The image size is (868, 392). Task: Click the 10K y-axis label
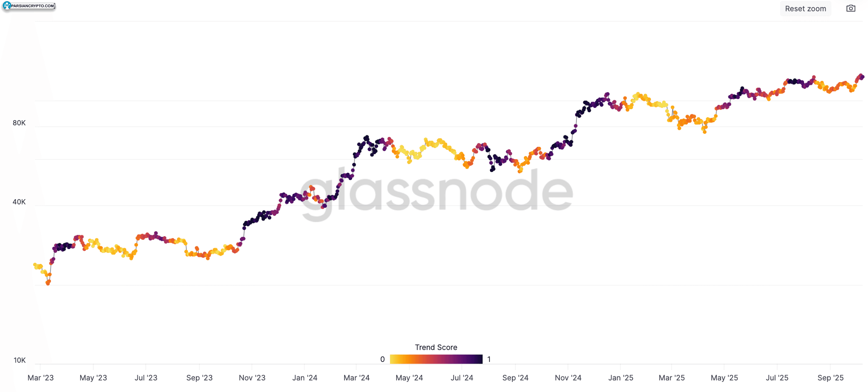click(x=19, y=360)
